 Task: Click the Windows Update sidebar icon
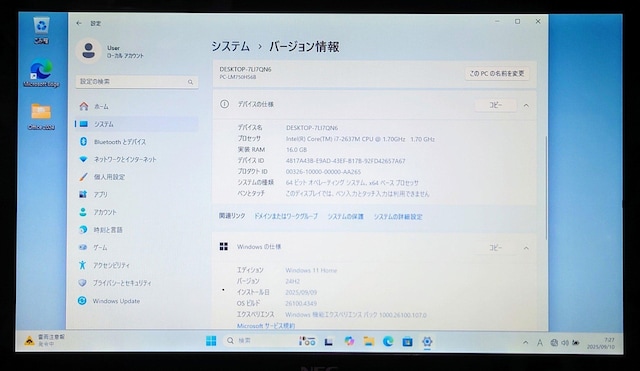coord(82,300)
